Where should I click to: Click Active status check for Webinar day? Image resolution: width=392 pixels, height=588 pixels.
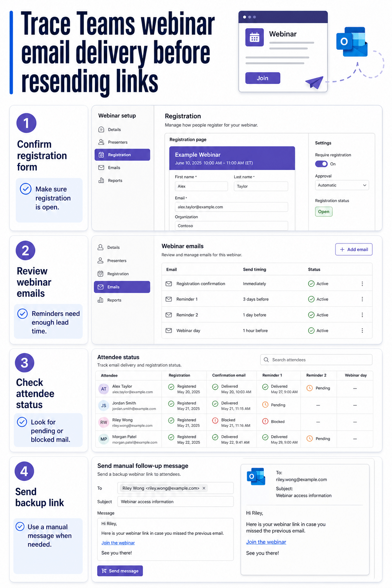[311, 331]
